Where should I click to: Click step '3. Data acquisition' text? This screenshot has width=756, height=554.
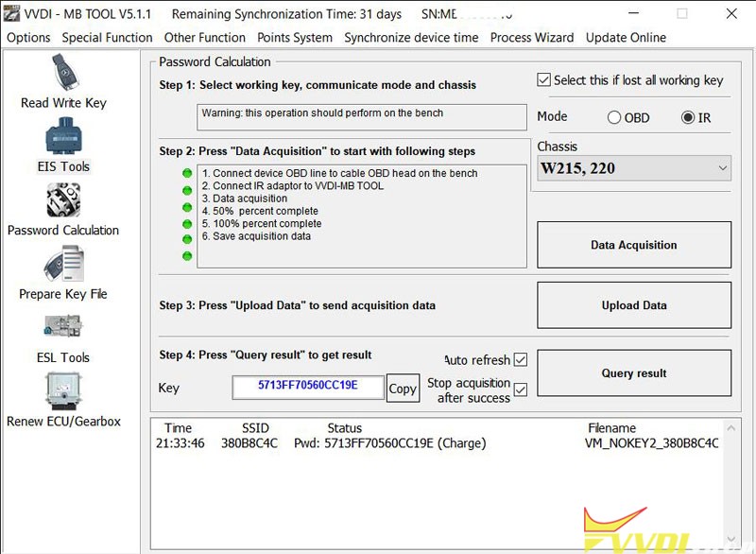click(x=245, y=199)
